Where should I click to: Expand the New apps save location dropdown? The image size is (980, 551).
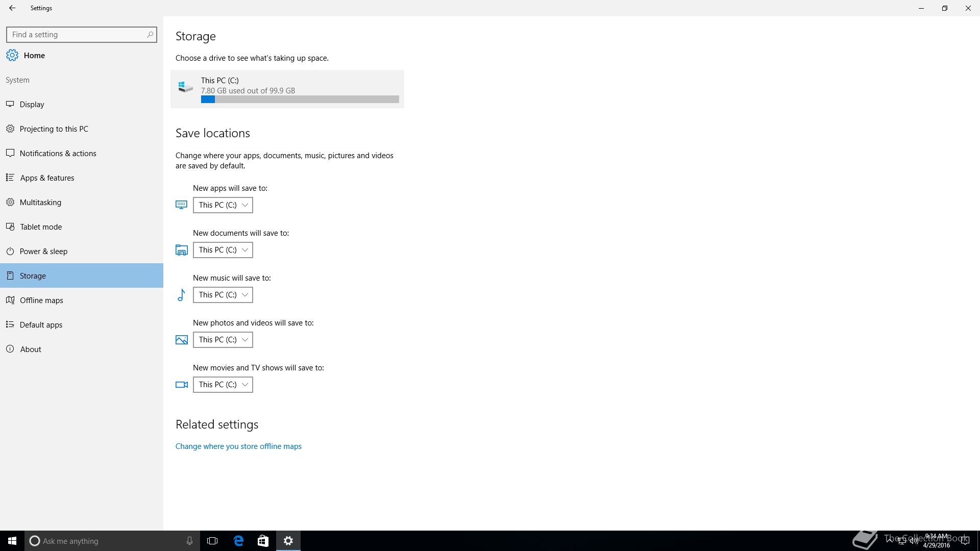point(223,205)
